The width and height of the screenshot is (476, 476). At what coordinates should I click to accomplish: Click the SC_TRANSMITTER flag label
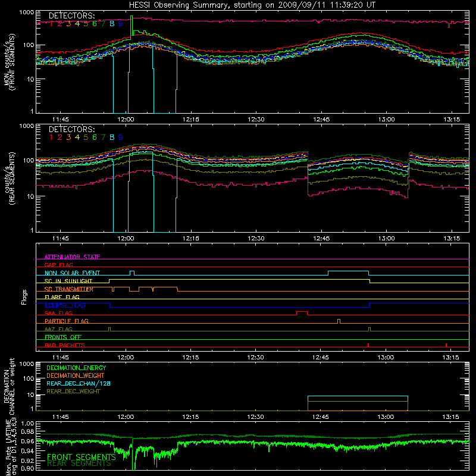(x=69, y=289)
